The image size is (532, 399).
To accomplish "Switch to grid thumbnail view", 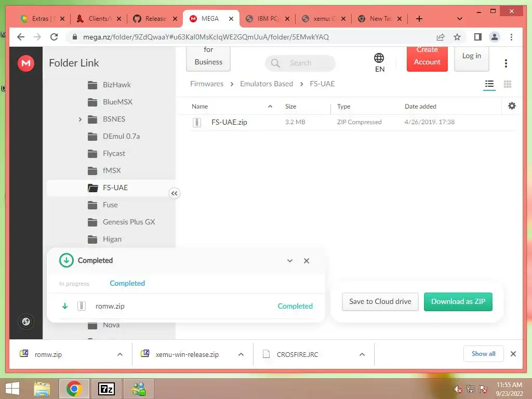I will click(x=508, y=84).
